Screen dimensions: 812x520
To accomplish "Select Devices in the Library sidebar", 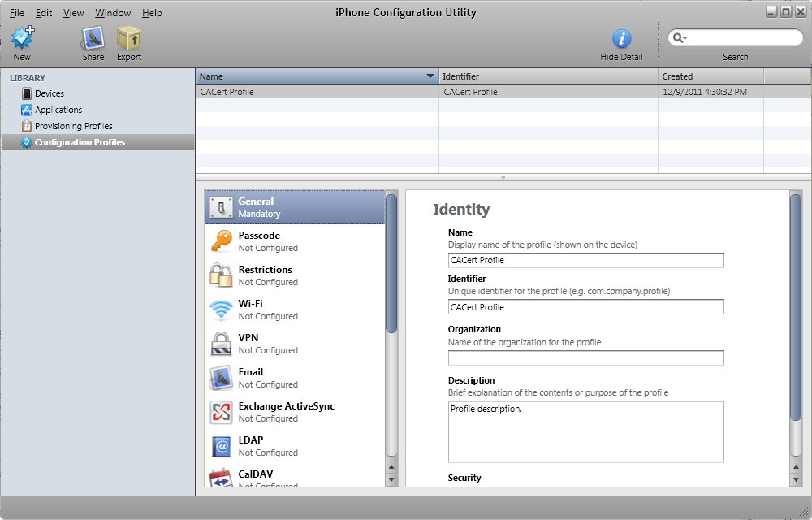I will pos(49,93).
